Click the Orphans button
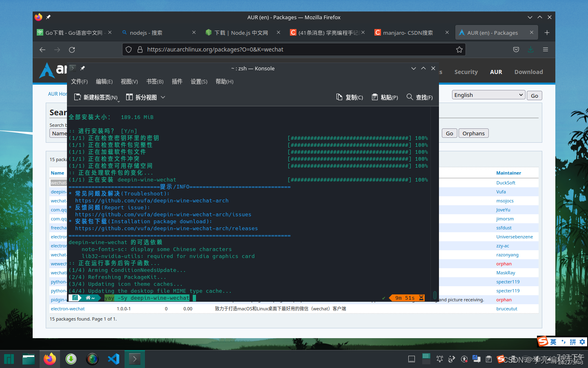588x368 pixels. pyautogui.click(x=474, y=133)
